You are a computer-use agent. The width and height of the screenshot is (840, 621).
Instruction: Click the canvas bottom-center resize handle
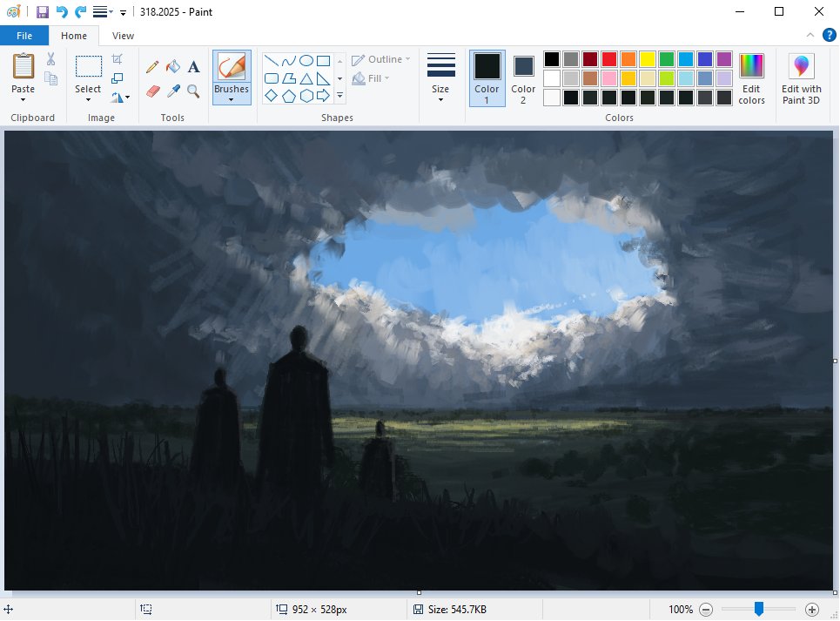419,592
